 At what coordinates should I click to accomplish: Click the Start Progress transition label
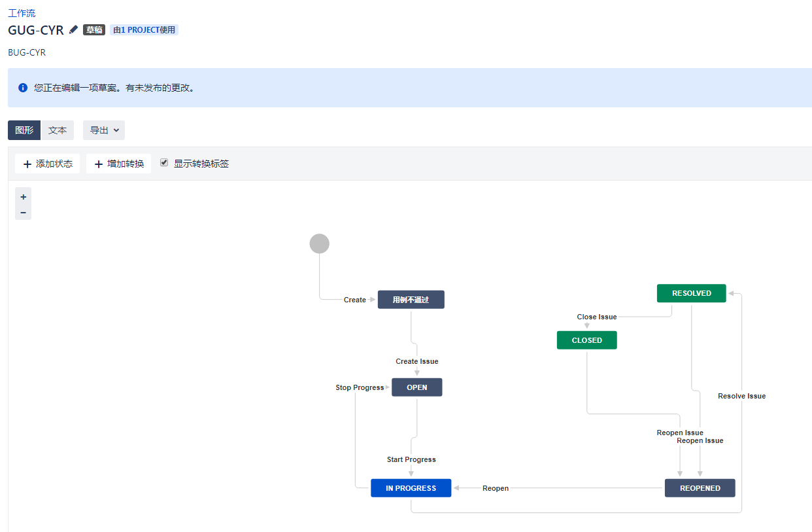(x=411, y=459)
